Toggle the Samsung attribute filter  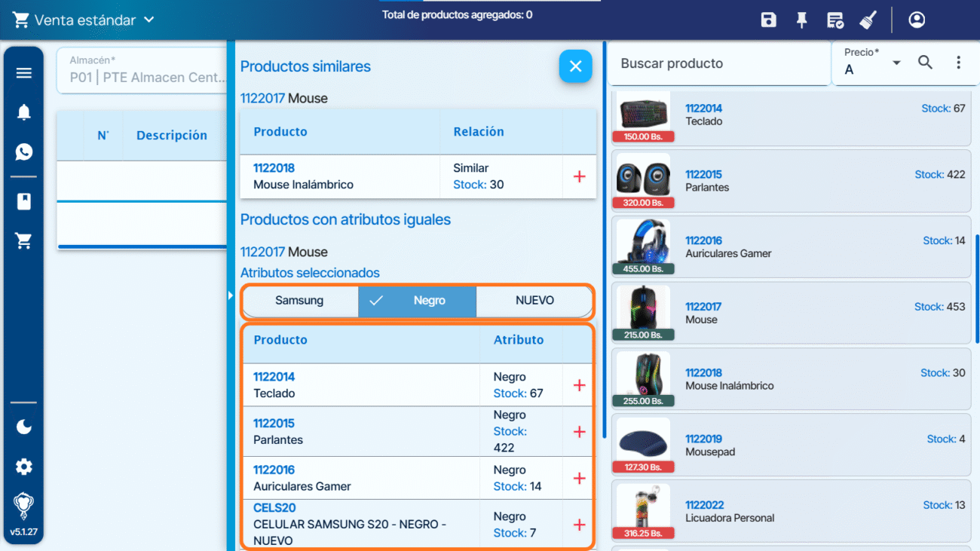(299, 301)
